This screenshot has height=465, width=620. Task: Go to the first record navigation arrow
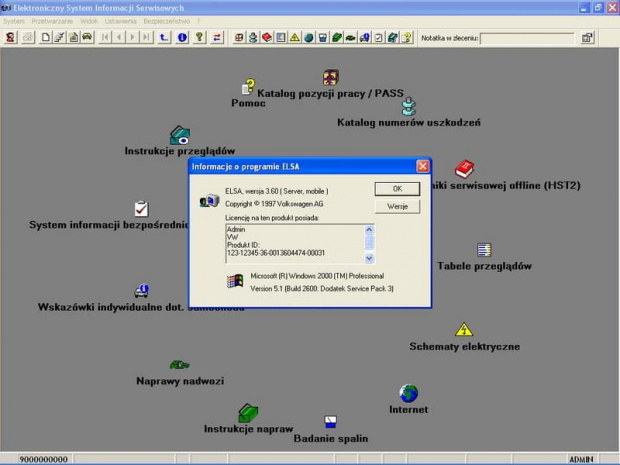[x=105, y=38]
